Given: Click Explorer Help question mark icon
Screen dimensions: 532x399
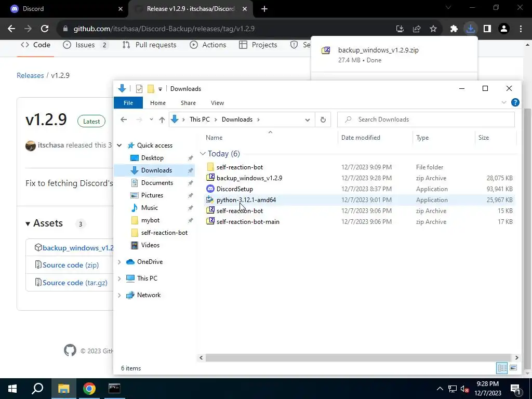Looking at the screenshot, I should [515, 102].
